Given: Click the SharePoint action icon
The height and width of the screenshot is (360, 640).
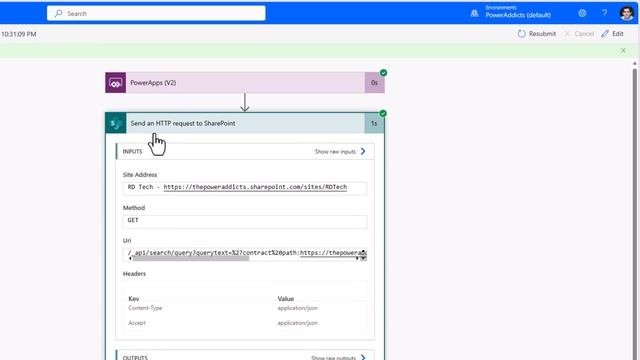Looking at the screenshot, I should pyautogui.click(x=116, y=123).
